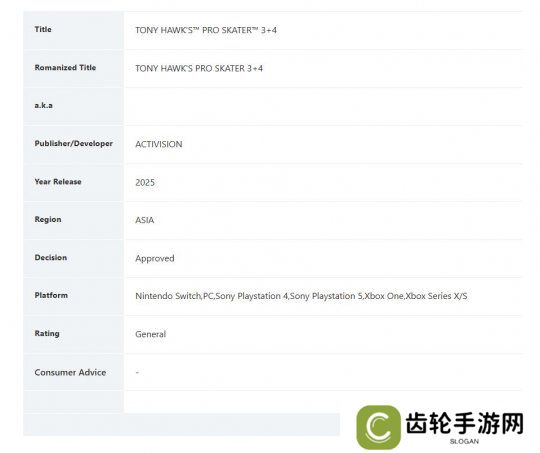The image size is (540, 453).
Task: Click the 'Region' row label
Action: pos(48,219)
